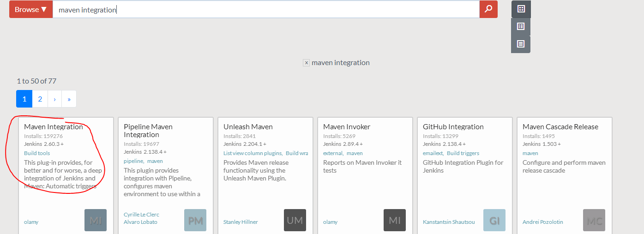Click the Installs: 5269 text
Viewport: 644px width, 234px height.
click(x=339, y=136)
